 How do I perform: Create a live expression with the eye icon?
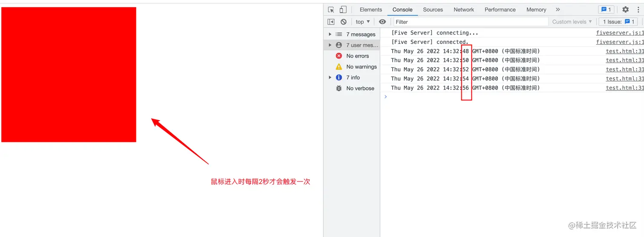click(x=382, y=22)
